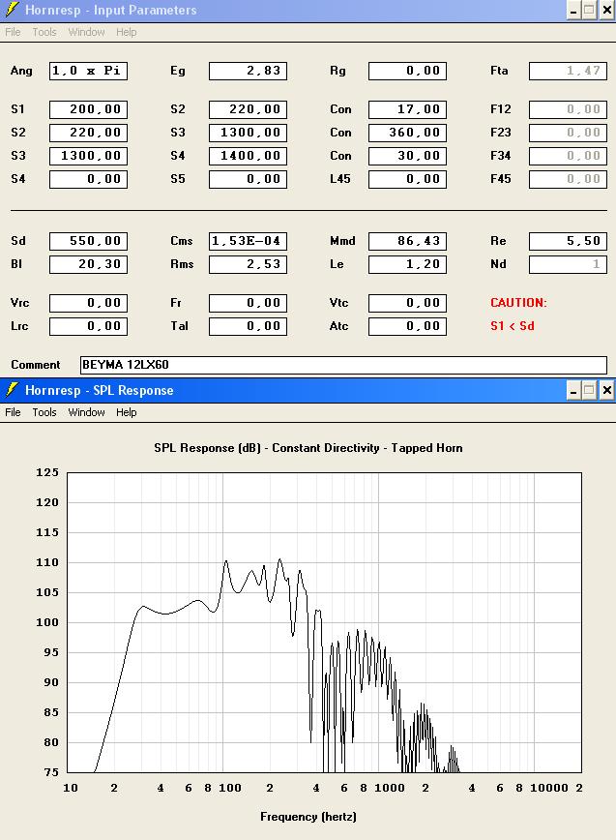Edit the Con field with value 360,00
The height and width of the screenshot is (840, 616).
pyautogui.click(x=407, y=133)
